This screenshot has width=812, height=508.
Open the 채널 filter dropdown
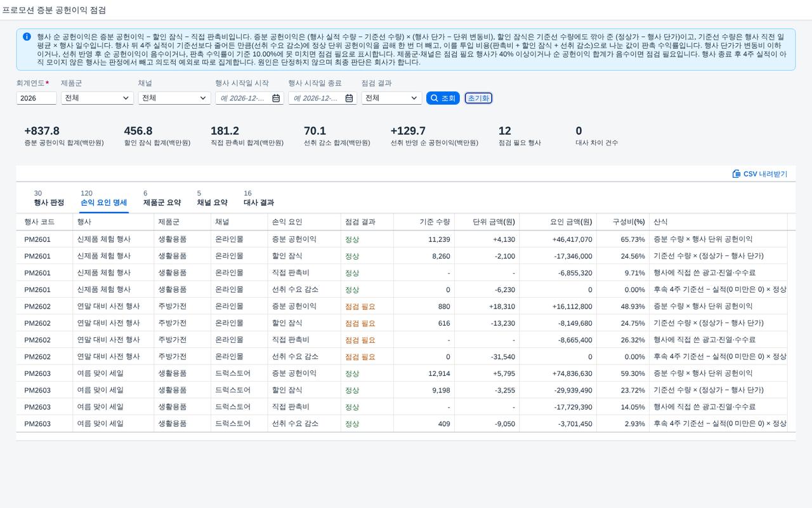tap(174, 98)
